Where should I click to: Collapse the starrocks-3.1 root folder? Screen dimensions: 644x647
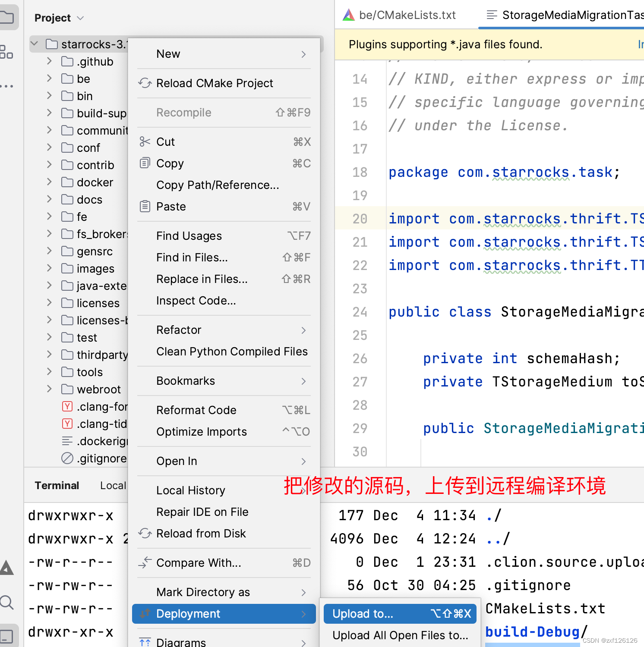[35, 44]
